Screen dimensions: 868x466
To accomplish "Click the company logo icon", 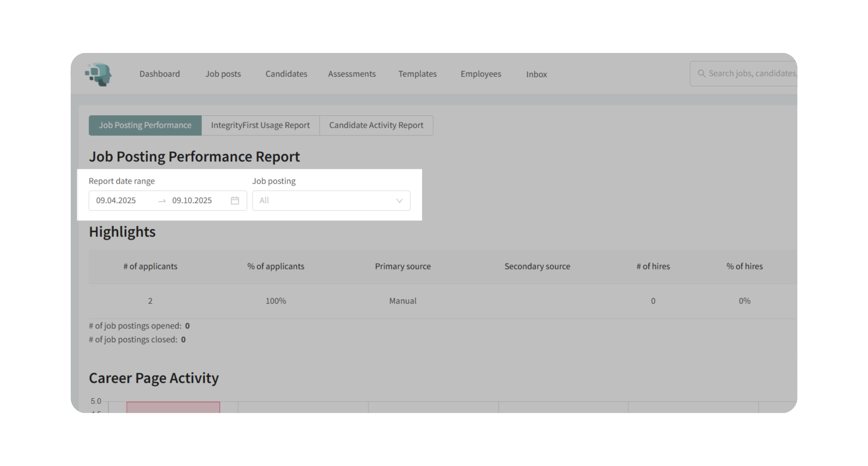I will point(98,74).
